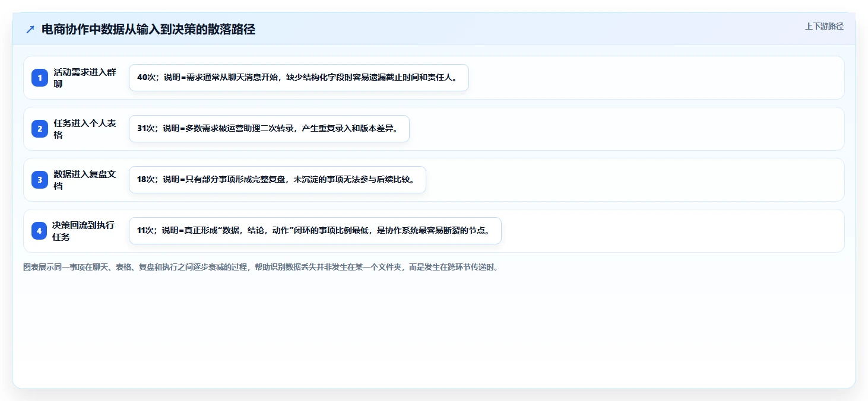Click the 40次 description box

tap(299, 78)
